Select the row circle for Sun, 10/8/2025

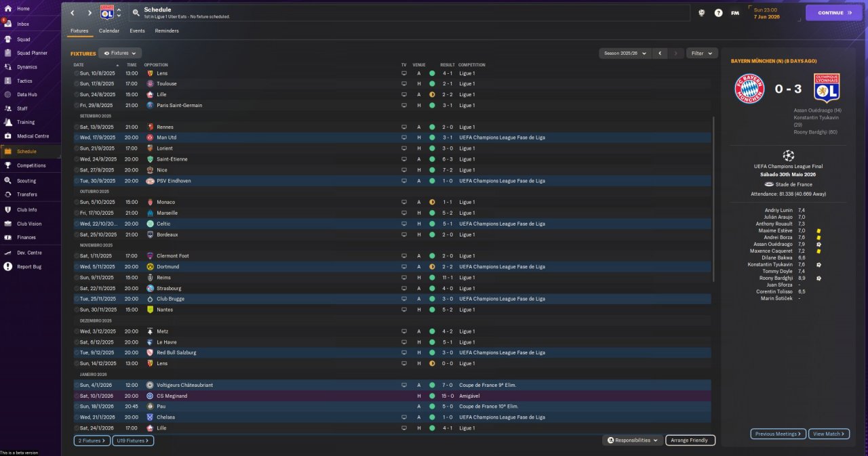[77, 73]
